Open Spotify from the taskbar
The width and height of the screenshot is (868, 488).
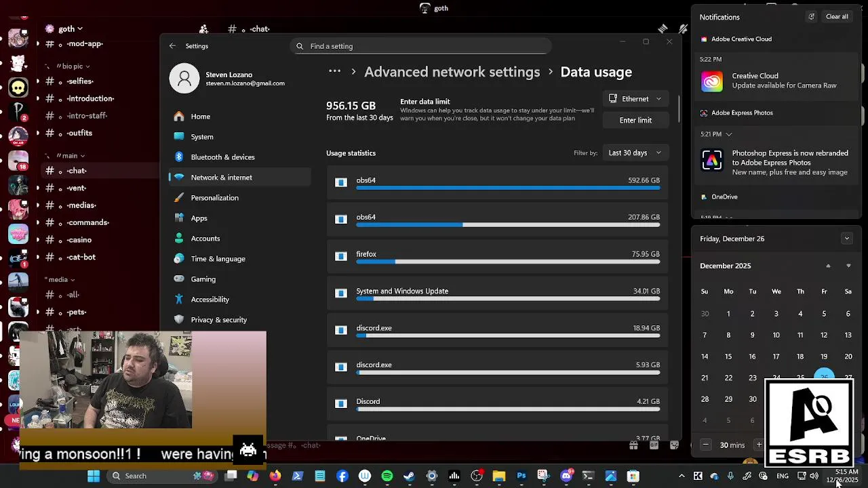[x=387, y=476]
